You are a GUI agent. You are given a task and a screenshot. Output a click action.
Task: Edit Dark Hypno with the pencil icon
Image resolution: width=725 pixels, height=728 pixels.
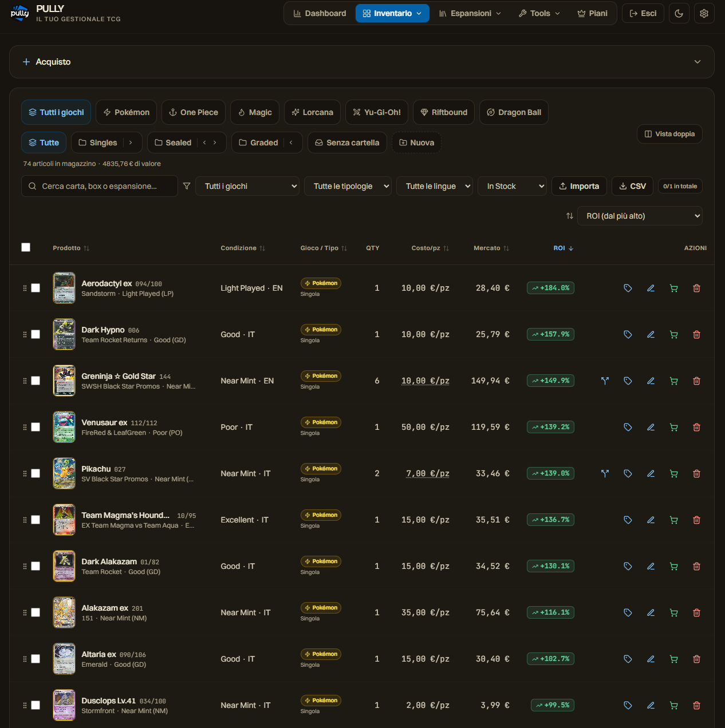point(651,335)
